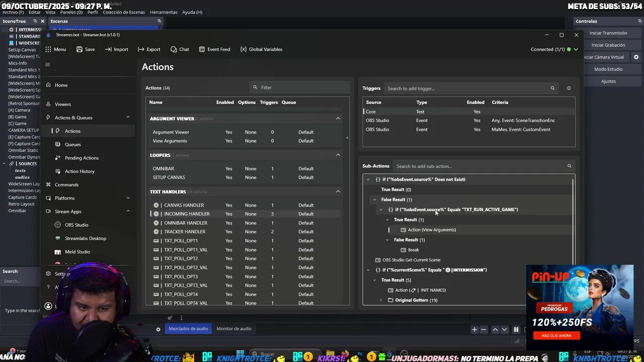The image size is (644, 362).
Task: Open the Vista menu in OBS
Action: point(50,12)
